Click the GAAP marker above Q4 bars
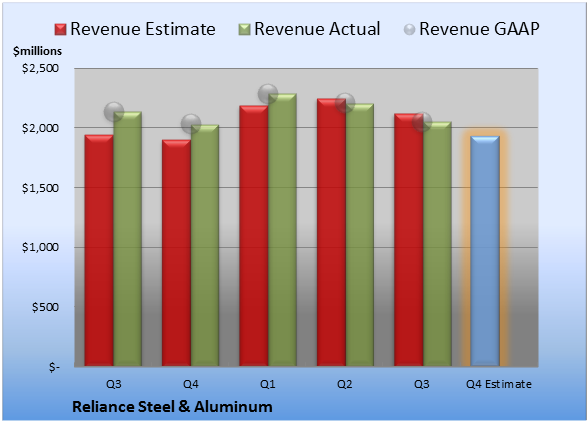Viewport: 588px width, 422px height. pos(191,123)
